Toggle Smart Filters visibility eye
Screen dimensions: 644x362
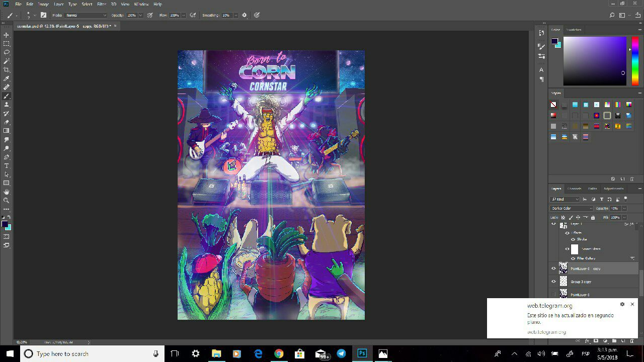coord(567,249)
